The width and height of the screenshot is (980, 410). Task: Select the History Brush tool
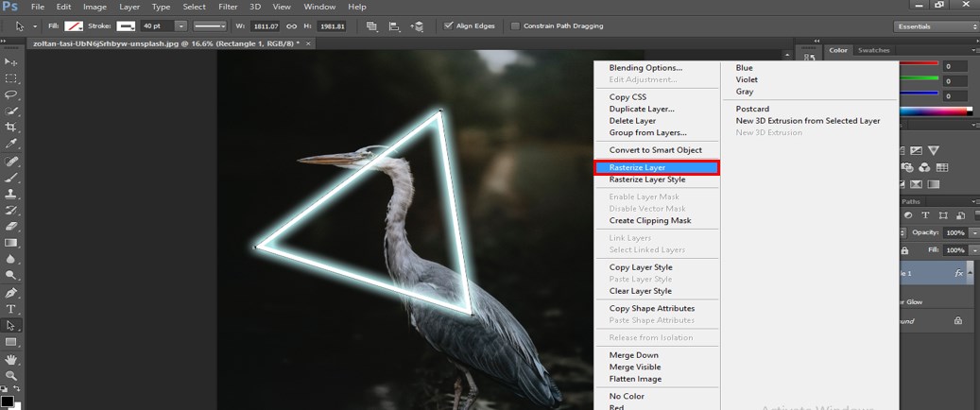pos(10,210)
